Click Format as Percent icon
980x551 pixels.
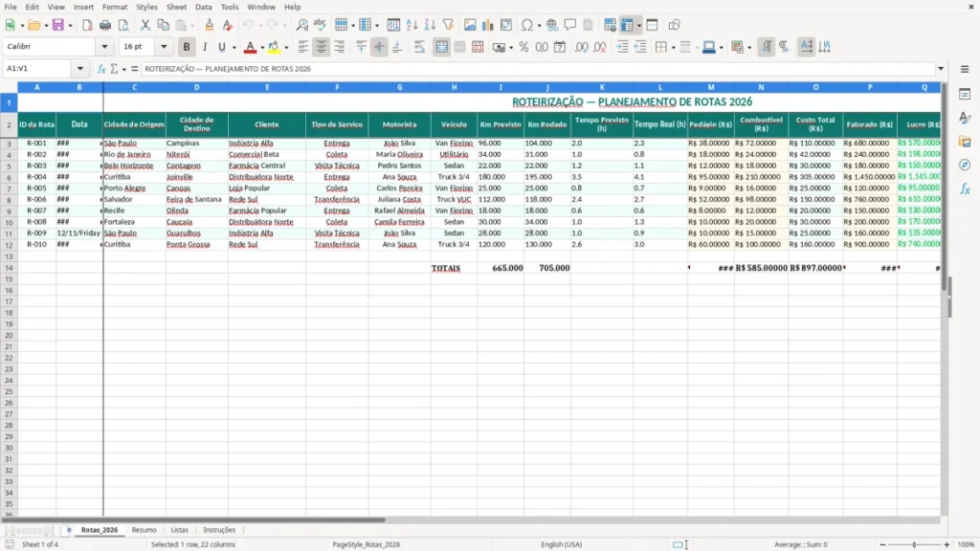523,47
